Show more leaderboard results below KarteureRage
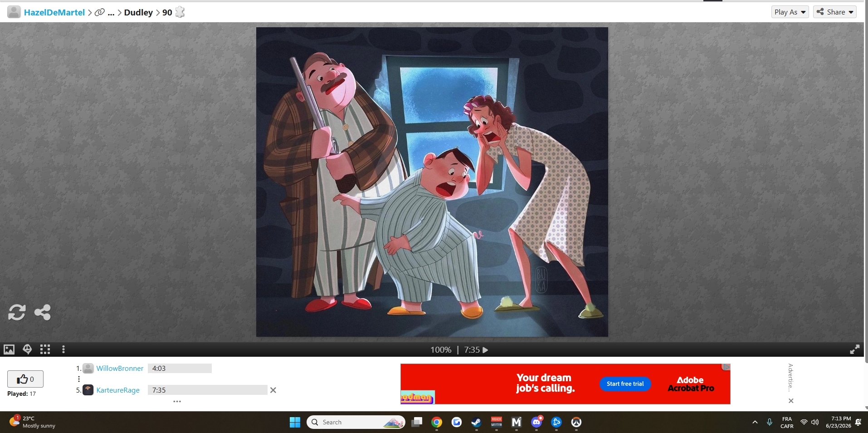This screenshot has height=433, width=868. coord(177,402)
